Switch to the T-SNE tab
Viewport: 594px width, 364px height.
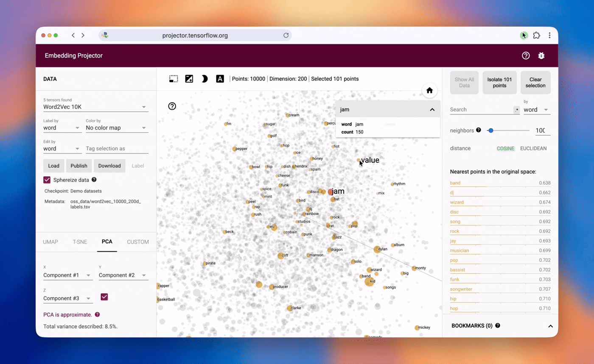pos(80,242)
